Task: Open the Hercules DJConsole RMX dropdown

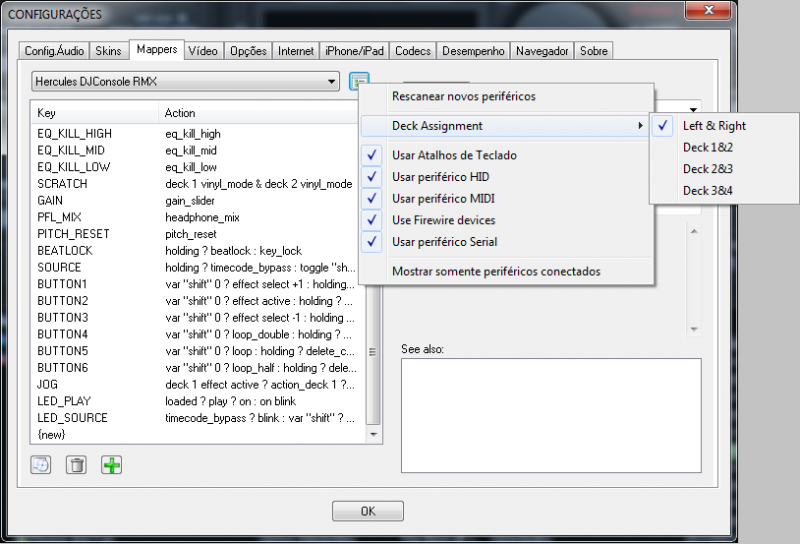Action: pyautogui.click(x=185, y=81)
